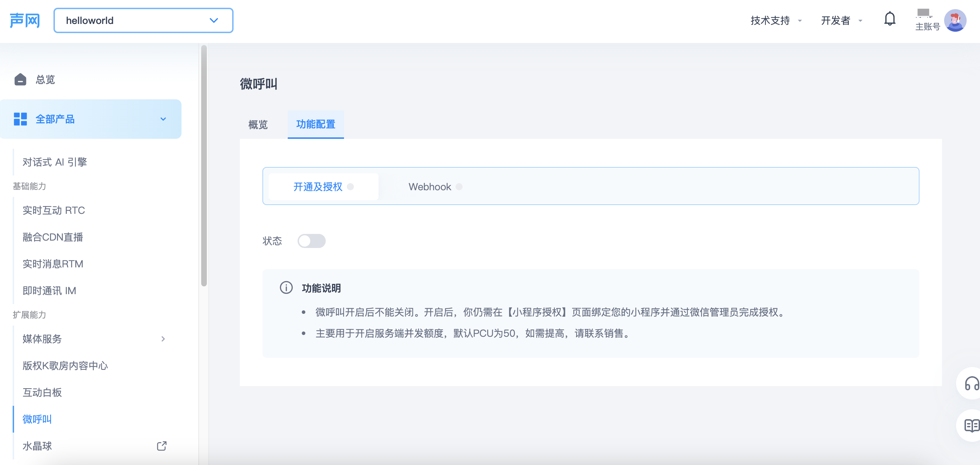Expand the 媒体服务 menu item
The image size is (980, 465).
click(164, 339)
